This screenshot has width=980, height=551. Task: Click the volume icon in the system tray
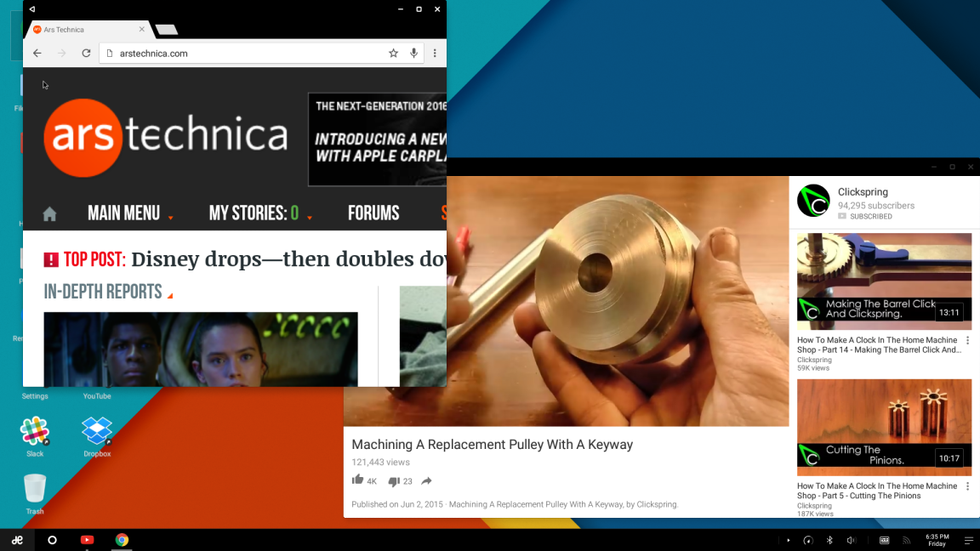coord(851,539)
